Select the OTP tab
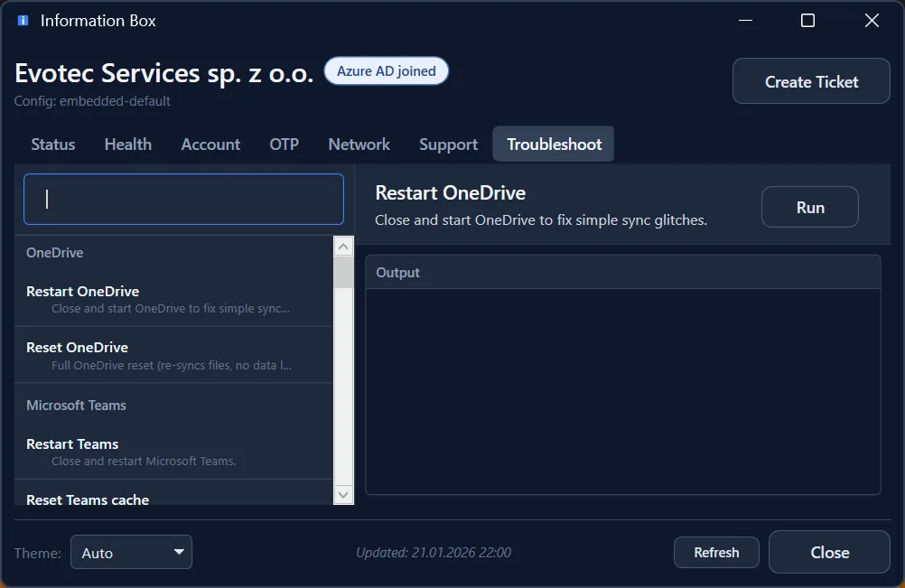Viewport: 905px width, 588px height. (x=284, y=145)
